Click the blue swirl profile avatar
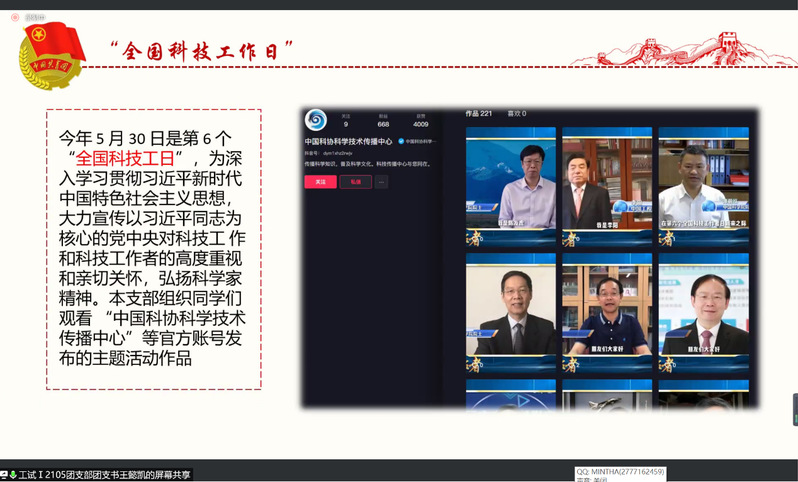Image resolution: width=798 pixels, height=482 pixels. tap(316, 120)
